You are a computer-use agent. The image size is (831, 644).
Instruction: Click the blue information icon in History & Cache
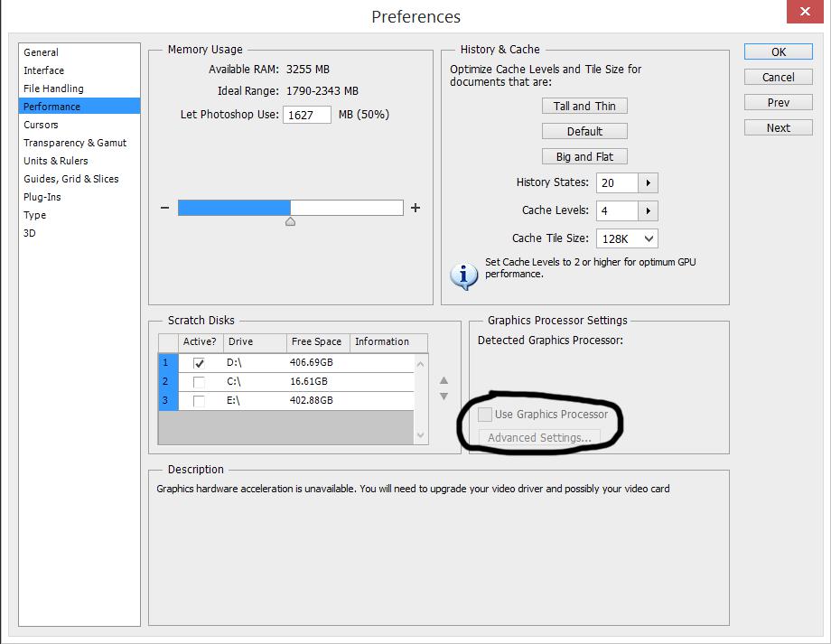click(463, 275)
